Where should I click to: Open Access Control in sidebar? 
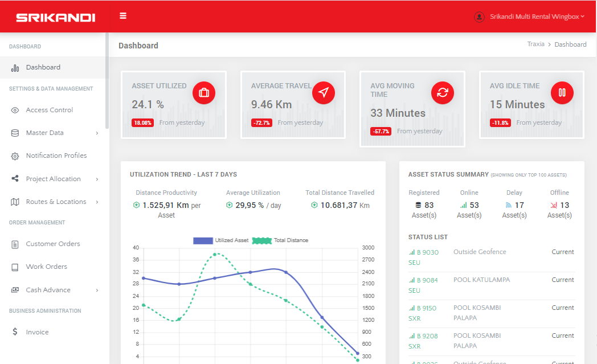coord(50,110)
